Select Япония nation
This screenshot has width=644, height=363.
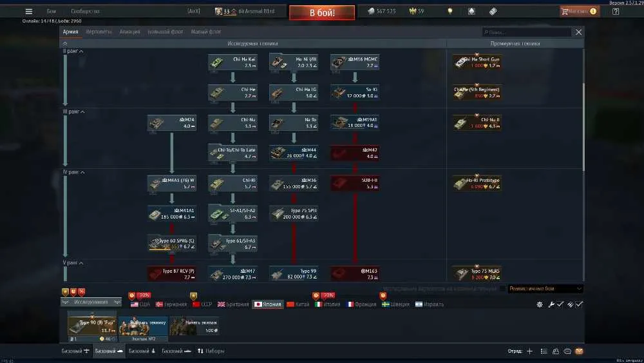[x=268, y=304]
